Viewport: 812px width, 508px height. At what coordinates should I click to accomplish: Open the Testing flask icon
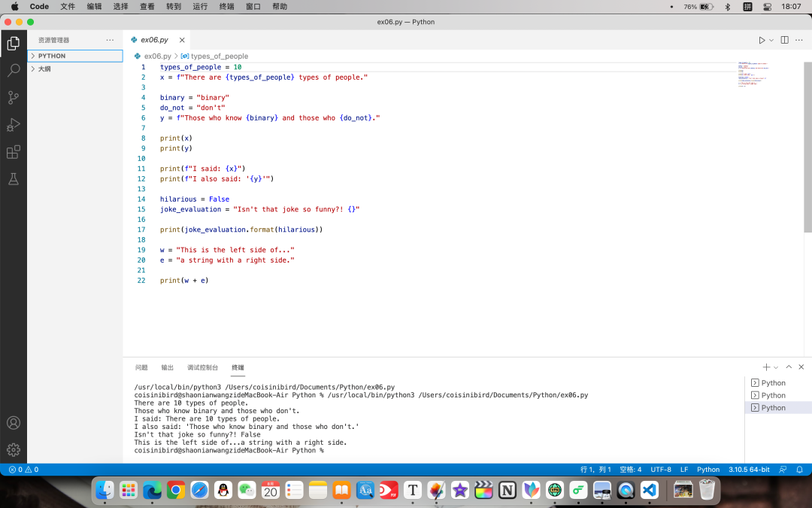click(14, 179)
